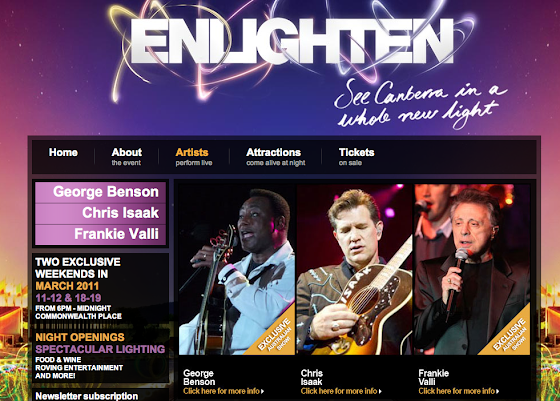Image resolution: width=560 pixels, height=401 pixels.
Task: Click the See Canberra in a whole new light tagline
Action: (421, 104)
